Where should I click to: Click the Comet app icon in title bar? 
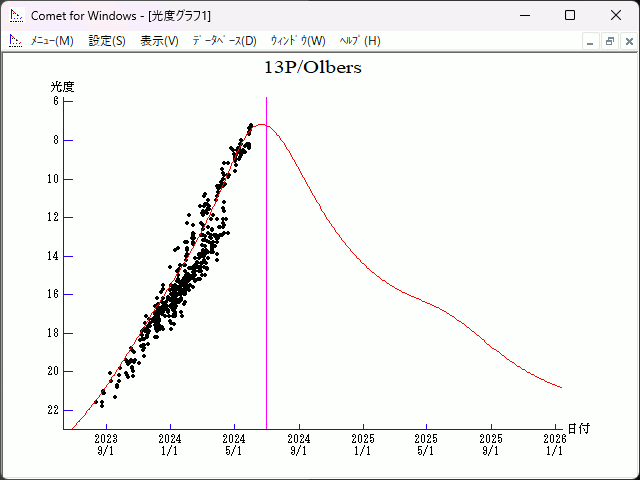(x=17, y=16)
